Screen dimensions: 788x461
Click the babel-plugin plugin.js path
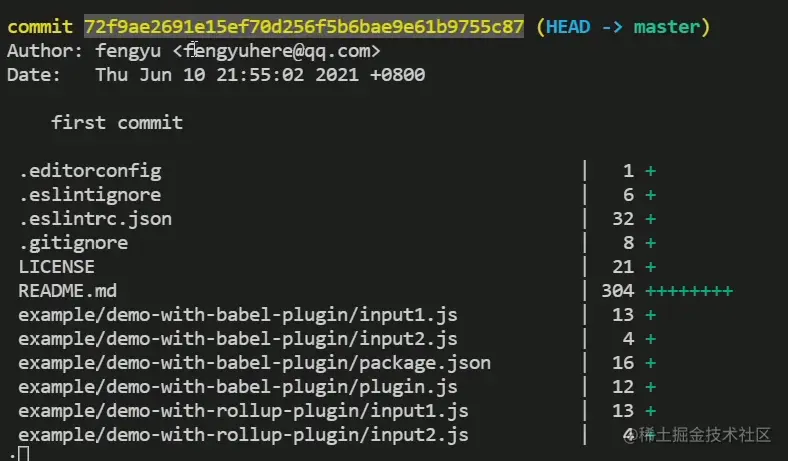[238, 387]
